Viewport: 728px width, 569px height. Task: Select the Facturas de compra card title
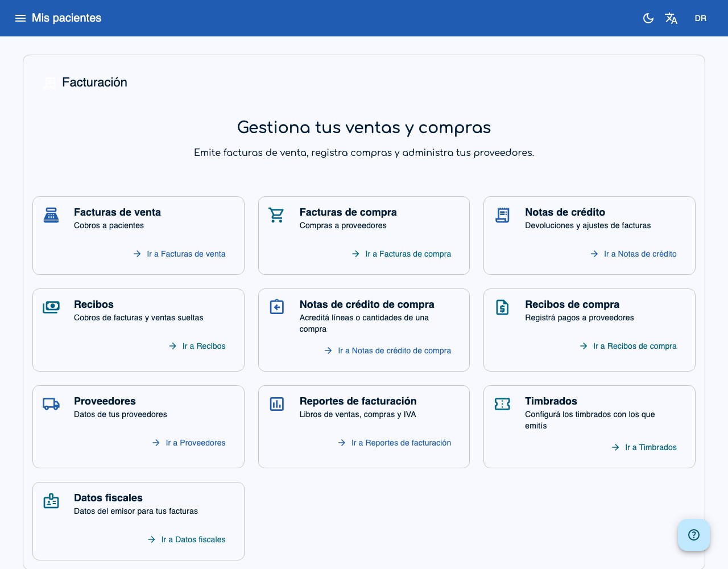(x=348, y=212)
